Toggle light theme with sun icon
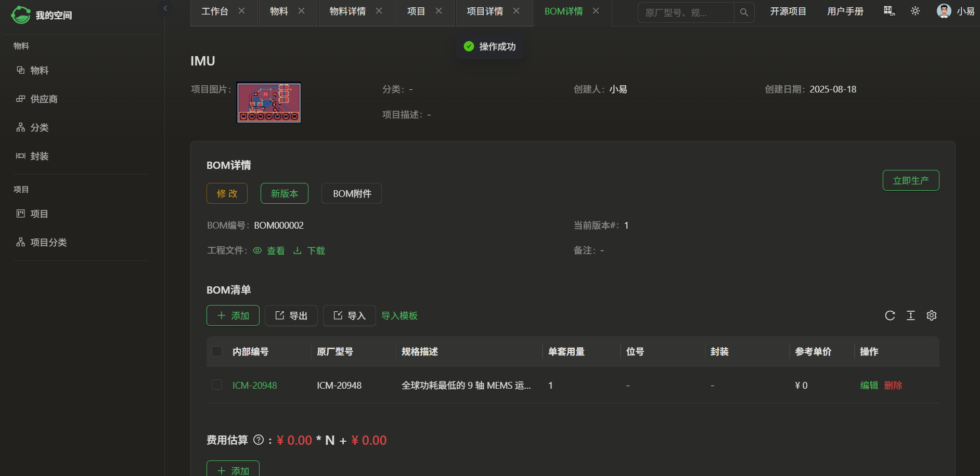Screen dimensions: 980x476 (x=915, y=11)
